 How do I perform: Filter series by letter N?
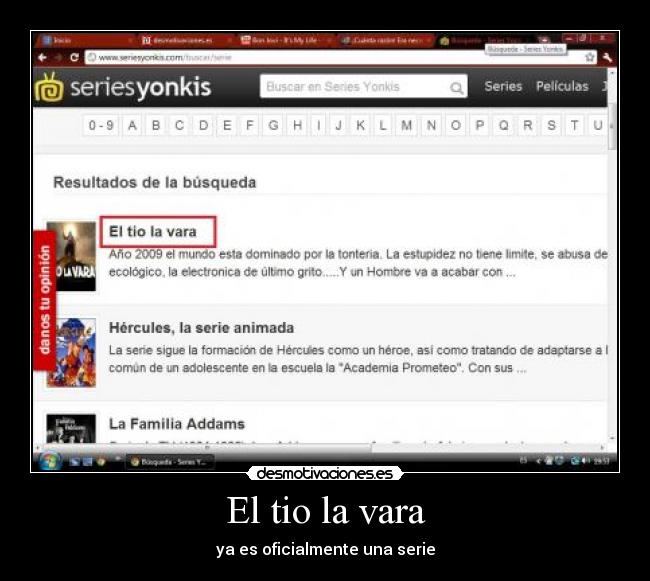[431, 125]
